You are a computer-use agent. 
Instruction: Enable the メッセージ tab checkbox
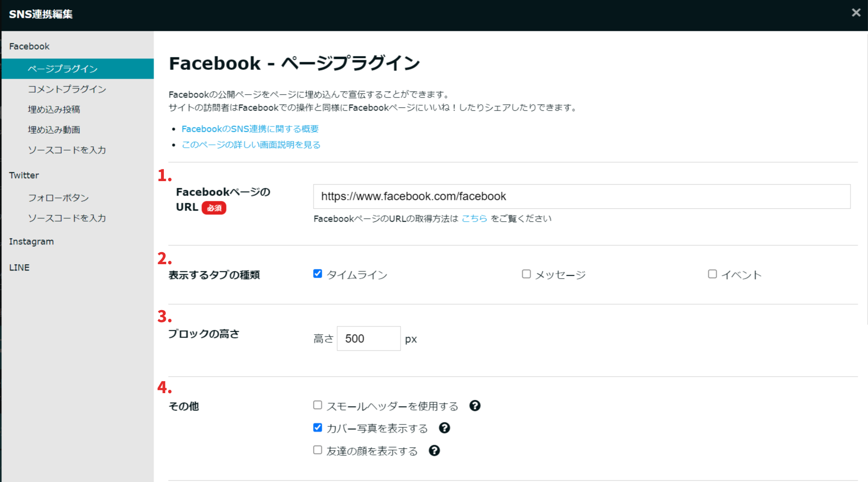pyautogui.click(x=526, y=274)
